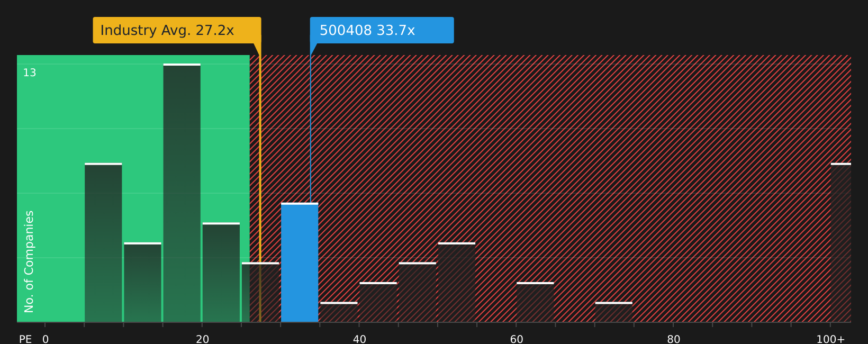Click the Industry Avg. 27.2x label
Screen dimensions: 868x344
[177, 30]
